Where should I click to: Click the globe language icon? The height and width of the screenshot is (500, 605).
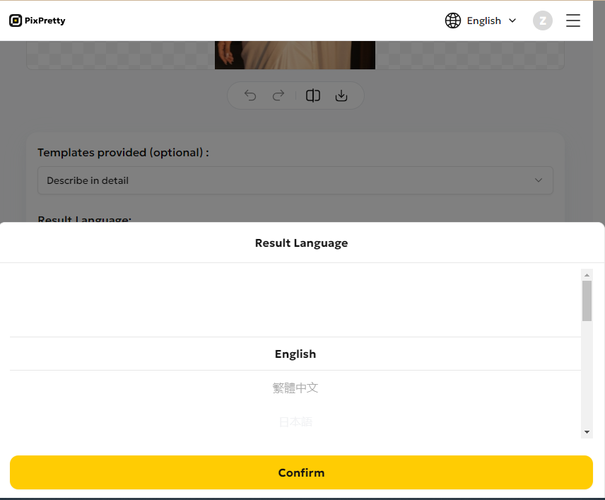(453, 20)
